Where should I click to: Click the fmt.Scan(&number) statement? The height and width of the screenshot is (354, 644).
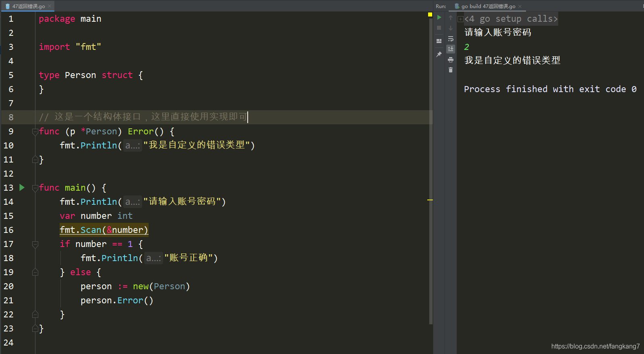pyautogui.click(x=104, y=230)
